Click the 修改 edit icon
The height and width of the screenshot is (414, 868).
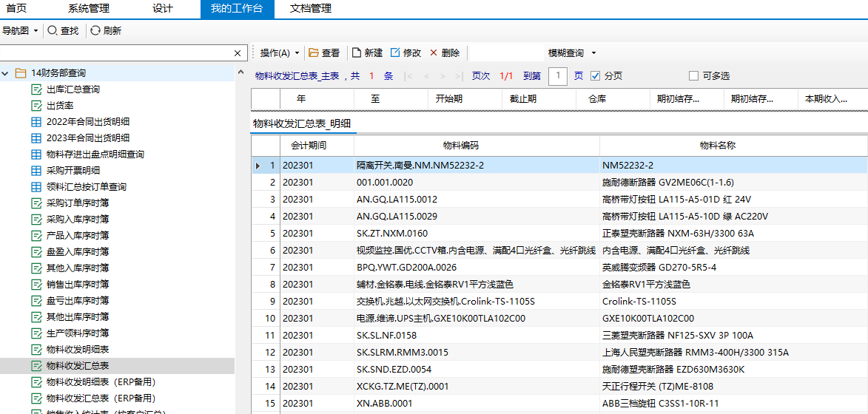pos(395,53)
